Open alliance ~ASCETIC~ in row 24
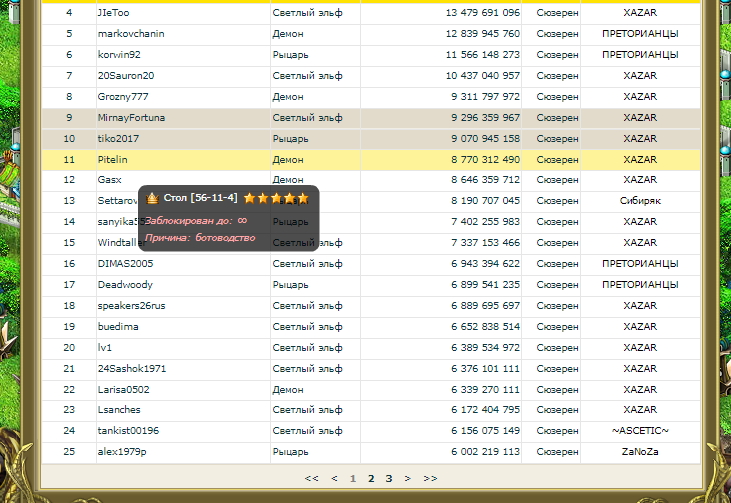 tap(640, 431)
